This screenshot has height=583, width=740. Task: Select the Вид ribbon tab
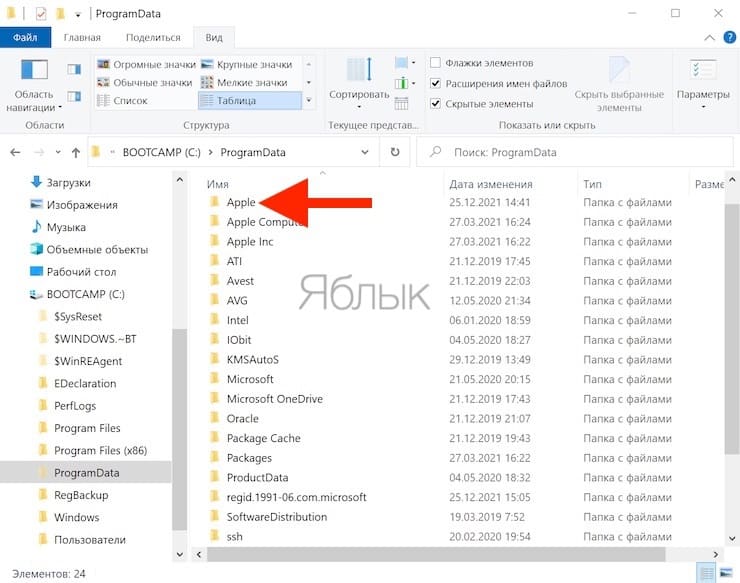pos(214,37)
